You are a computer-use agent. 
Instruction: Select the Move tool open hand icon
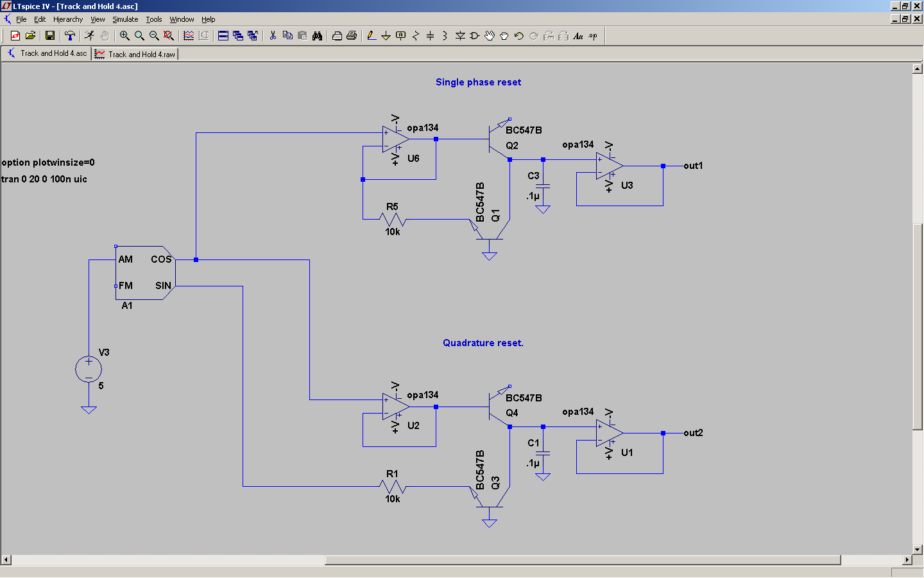coord(490,36)
